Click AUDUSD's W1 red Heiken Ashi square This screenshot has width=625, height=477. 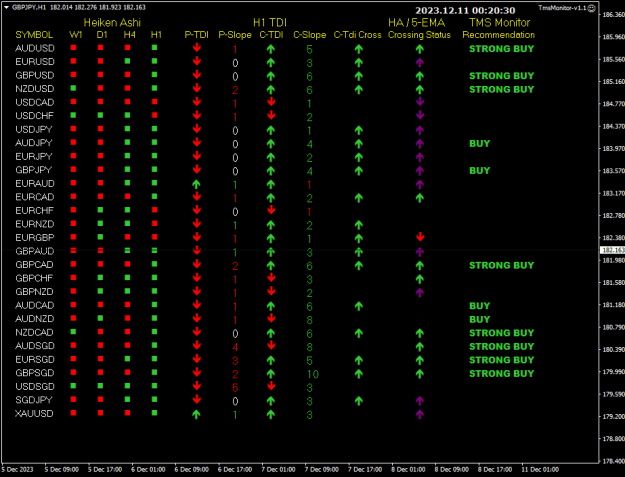[73, 48]
